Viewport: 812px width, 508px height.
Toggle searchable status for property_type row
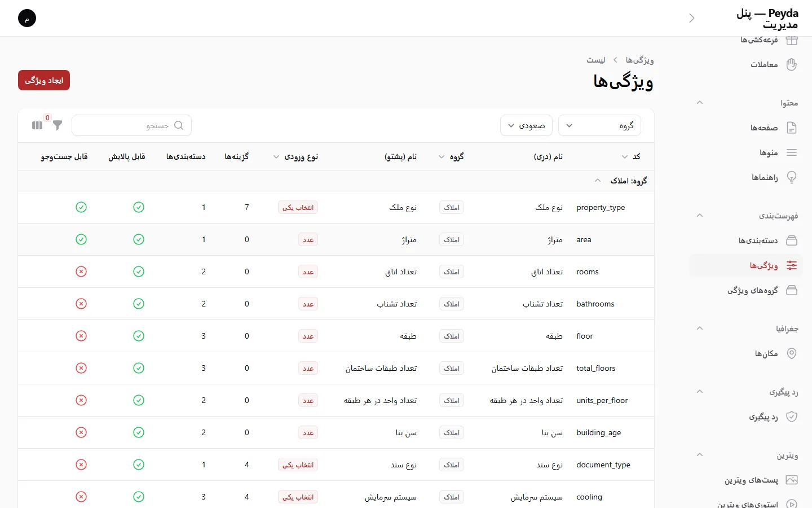point(81,207)
